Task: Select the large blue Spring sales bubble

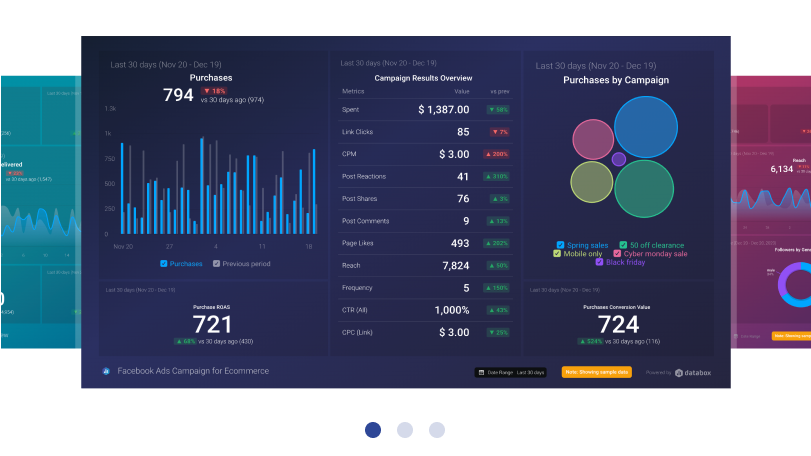Action: coord(647,127)
